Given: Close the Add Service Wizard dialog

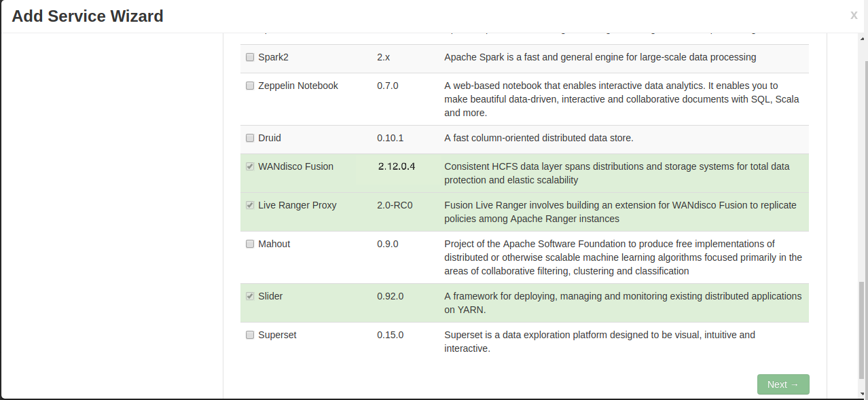Looking at the screenshot, I should [854, 15].
